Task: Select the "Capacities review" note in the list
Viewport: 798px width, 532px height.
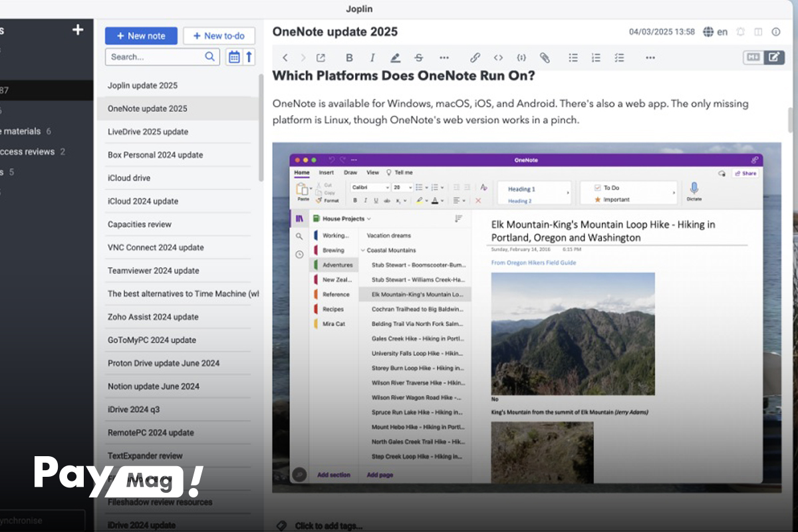Action: [x=140, y=224]
